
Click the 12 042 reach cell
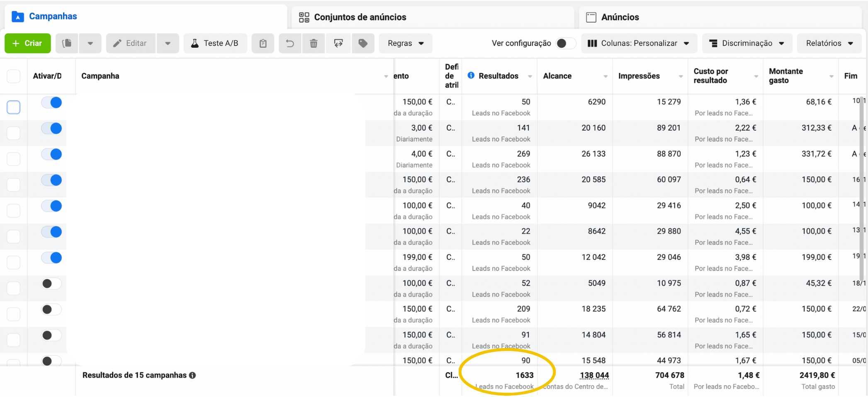pos(593,257)
